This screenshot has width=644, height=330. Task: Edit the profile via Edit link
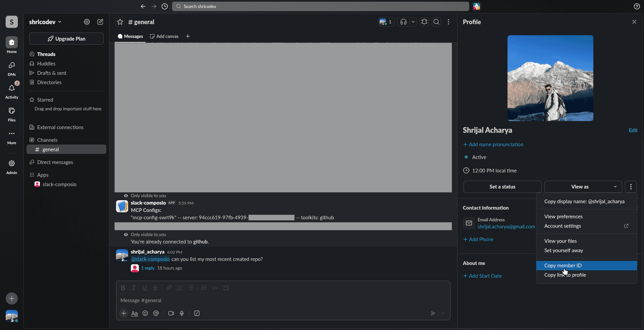coord(633,130)
